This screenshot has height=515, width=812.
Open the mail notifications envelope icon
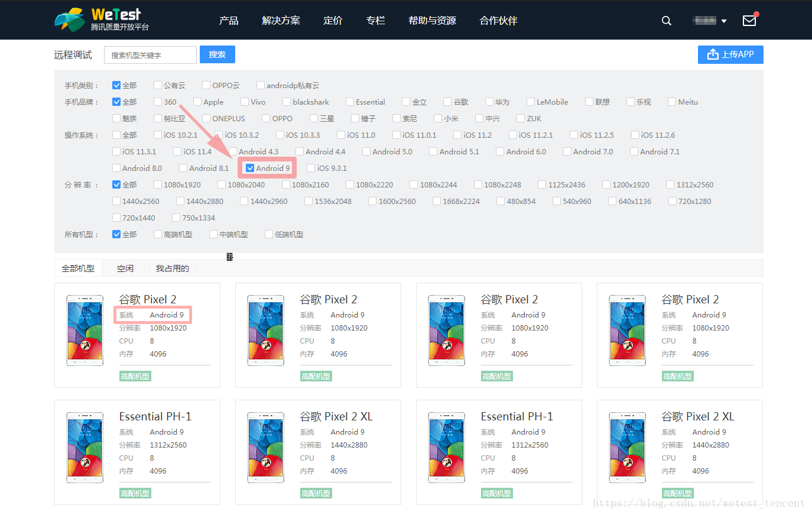749,20
